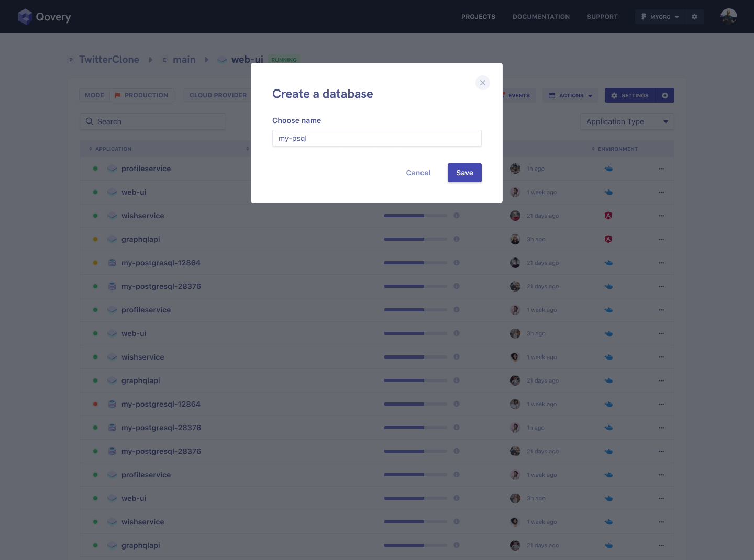Click the web-ui breadcrumb title
The width and height of the screenshot is (754, 560).
[247, 60]
